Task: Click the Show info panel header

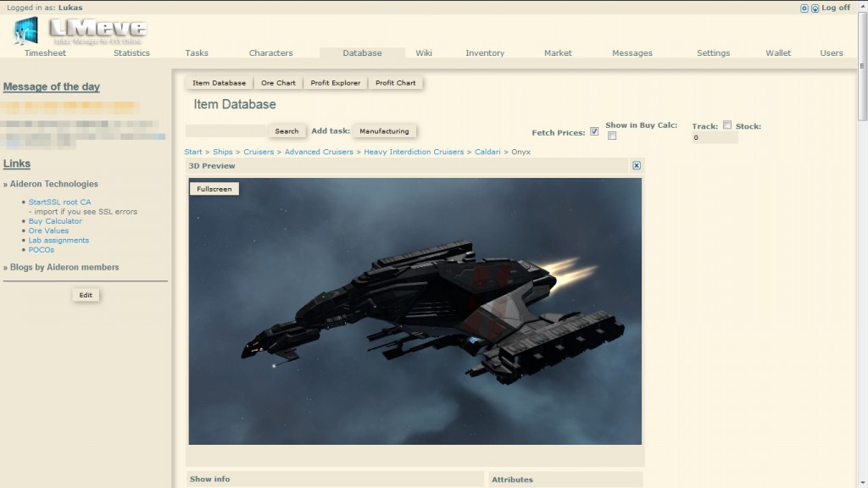Action: (x=336, y=480)
